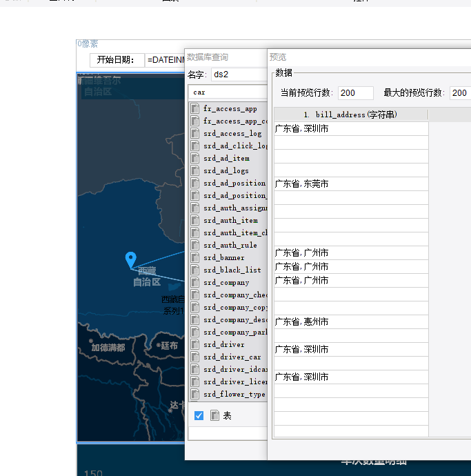Click table icon beside srd_banner
Viewport: 471px width, 476px height.
(195, 257)
